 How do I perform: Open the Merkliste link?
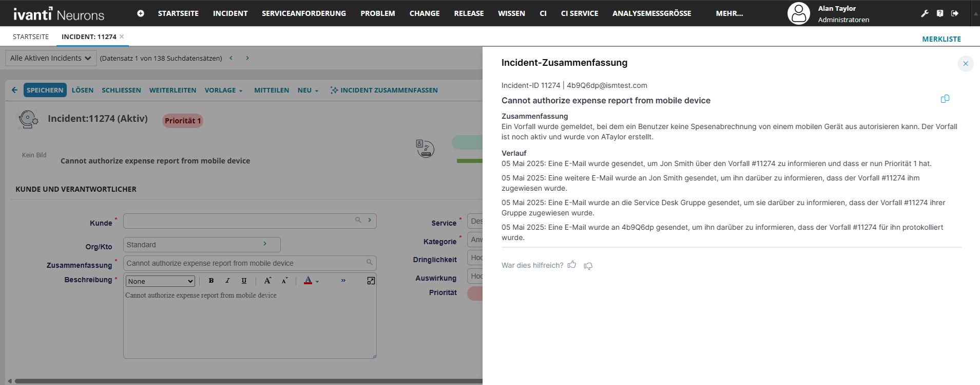pos(941,39)
